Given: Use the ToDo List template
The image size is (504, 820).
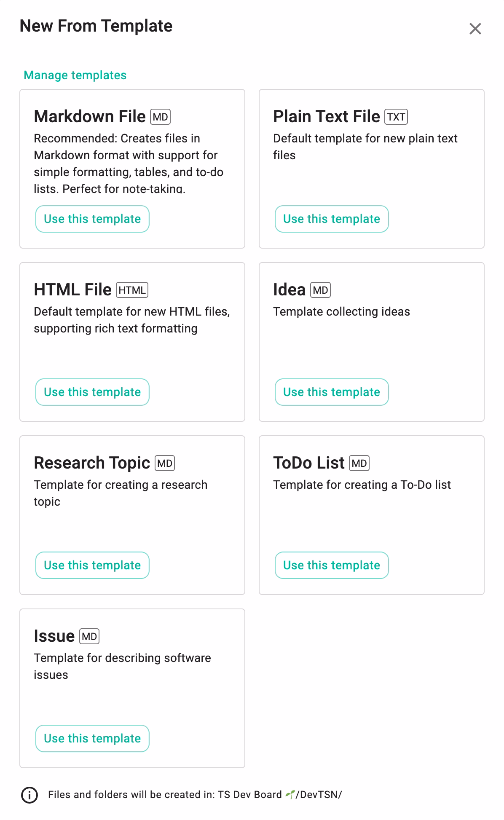Looking at the screenshot, I should (x=331, y=565).
